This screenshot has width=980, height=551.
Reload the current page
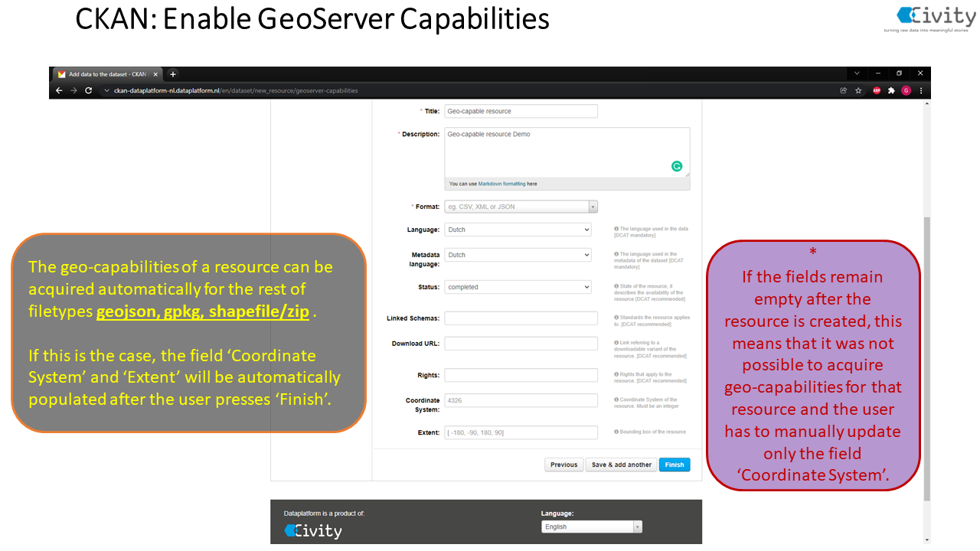pyautogui.click(x=88, y=90)
